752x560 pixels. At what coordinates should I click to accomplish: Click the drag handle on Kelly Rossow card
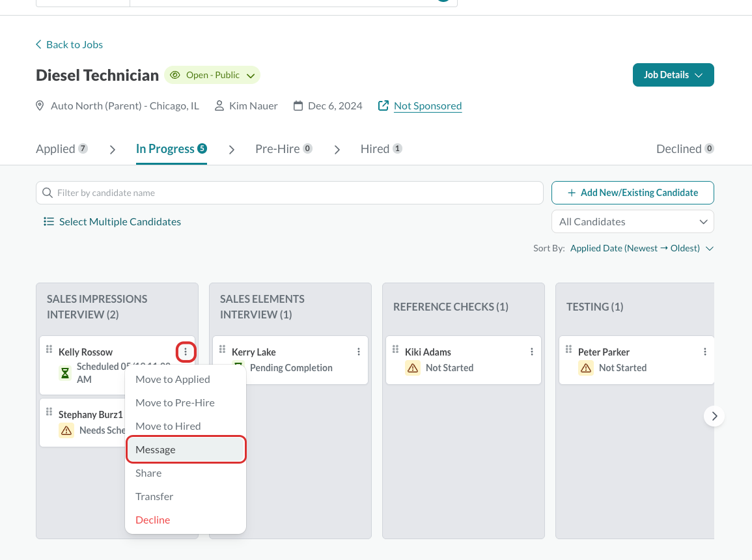[x=49, y=349]
